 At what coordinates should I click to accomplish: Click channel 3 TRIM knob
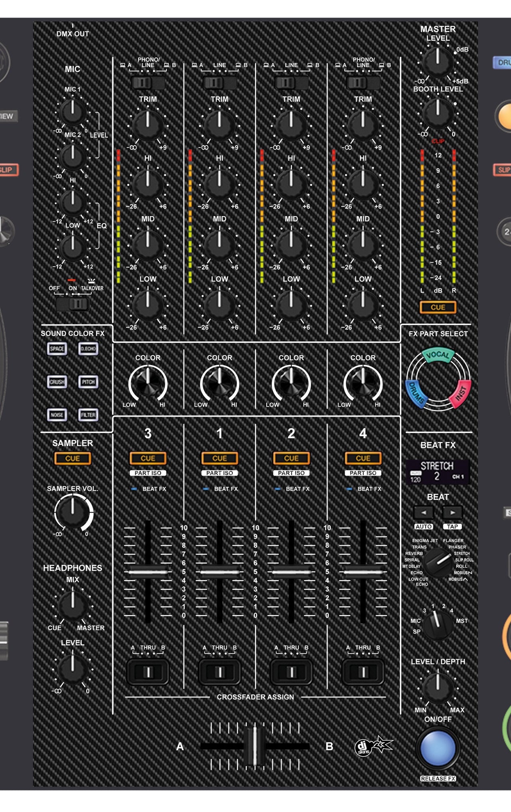tap(148, 125)
